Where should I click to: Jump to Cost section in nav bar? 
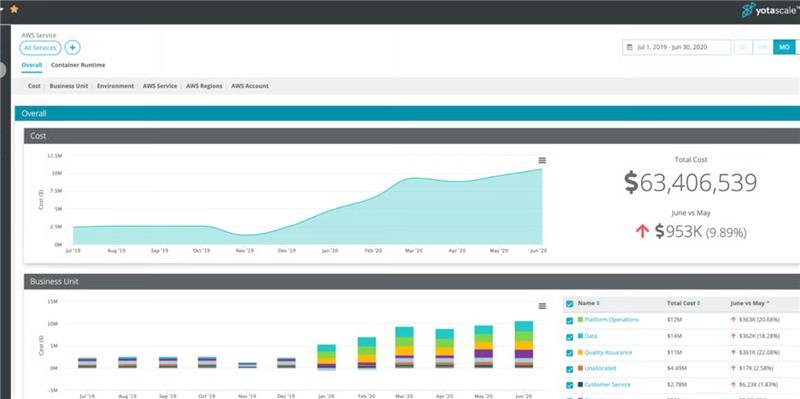coord(34,86)
